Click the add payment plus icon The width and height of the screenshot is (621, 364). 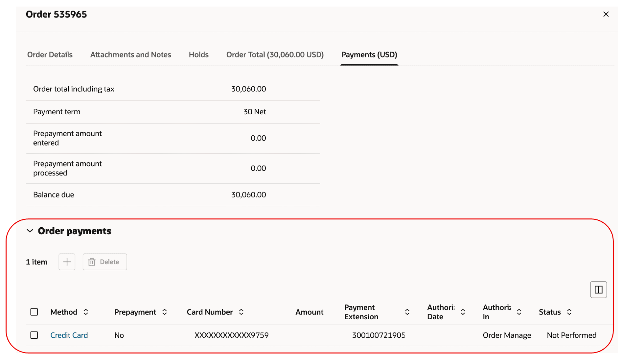click(x=67, y=262)
